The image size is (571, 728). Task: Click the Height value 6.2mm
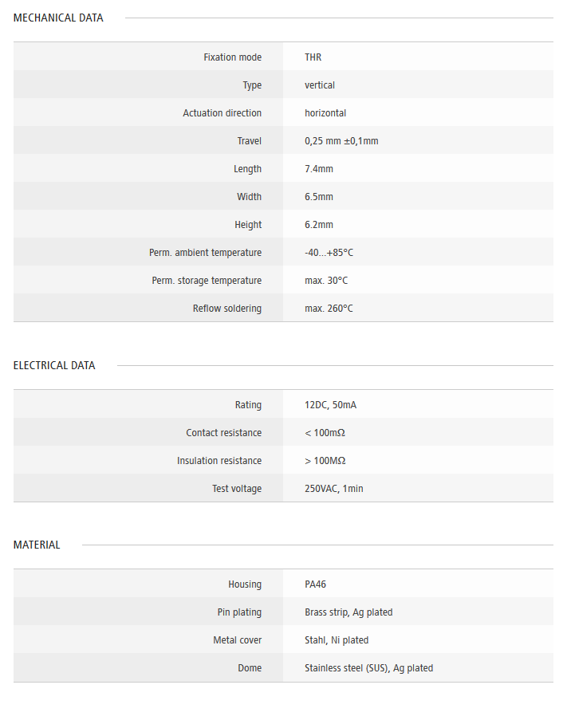tap(319, 225)
